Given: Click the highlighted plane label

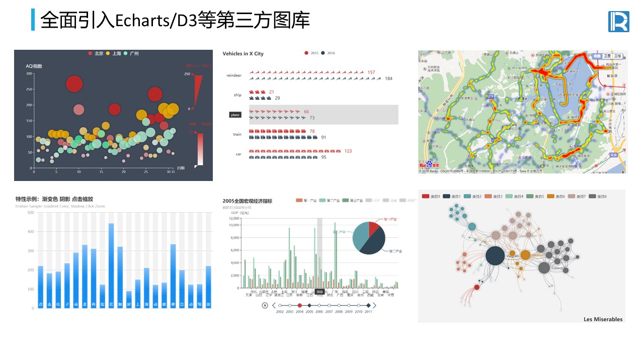Looking at the screenshot, I should [x=235, y=115].
